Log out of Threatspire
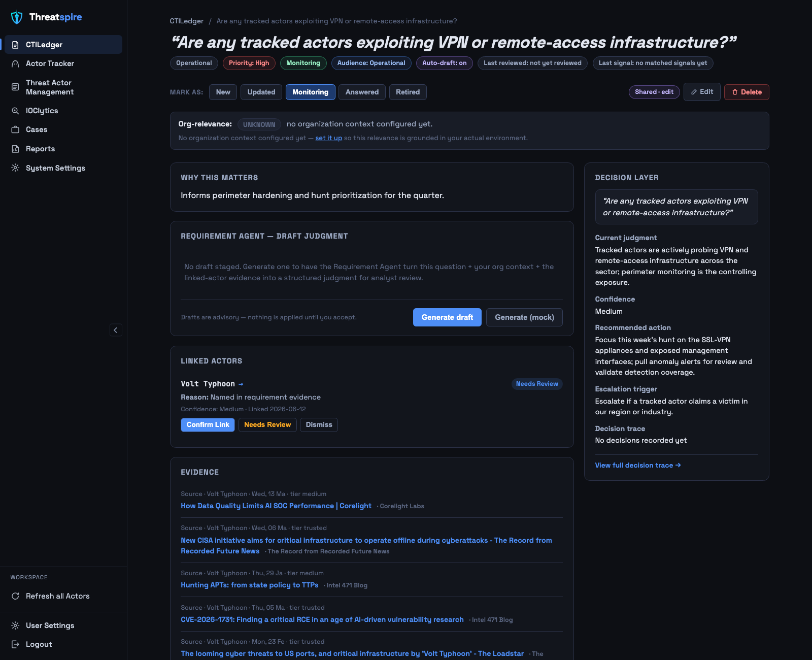 63,644
